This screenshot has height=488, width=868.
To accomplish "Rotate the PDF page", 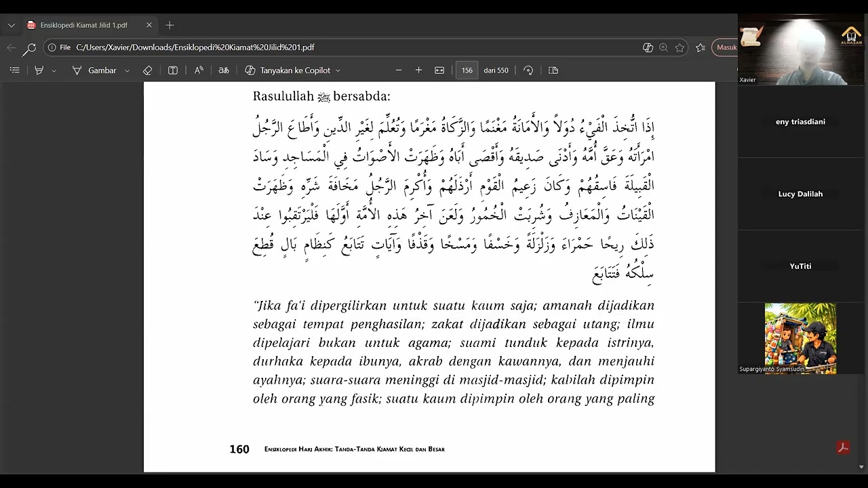I will pyautogui.click(x=528, y=70).
